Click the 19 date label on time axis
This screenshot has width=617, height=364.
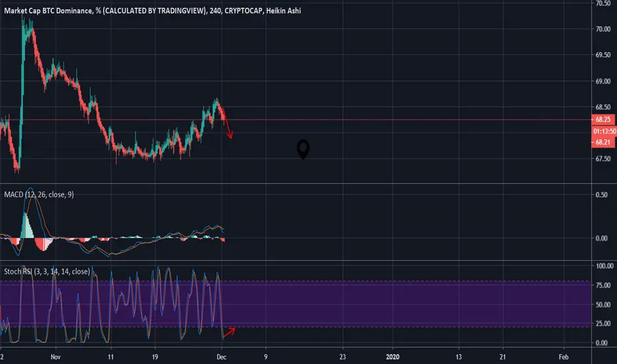(x=155, y=357)
